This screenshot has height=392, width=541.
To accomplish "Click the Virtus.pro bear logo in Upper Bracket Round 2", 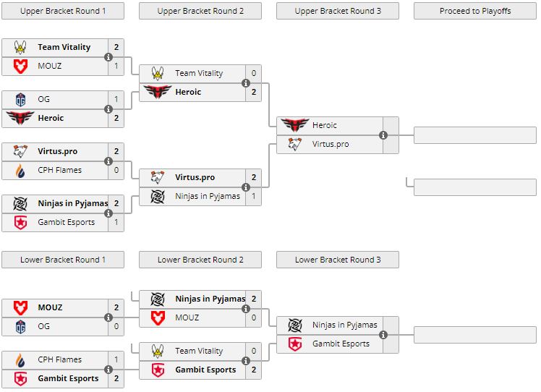I will (x=157, y=178).
